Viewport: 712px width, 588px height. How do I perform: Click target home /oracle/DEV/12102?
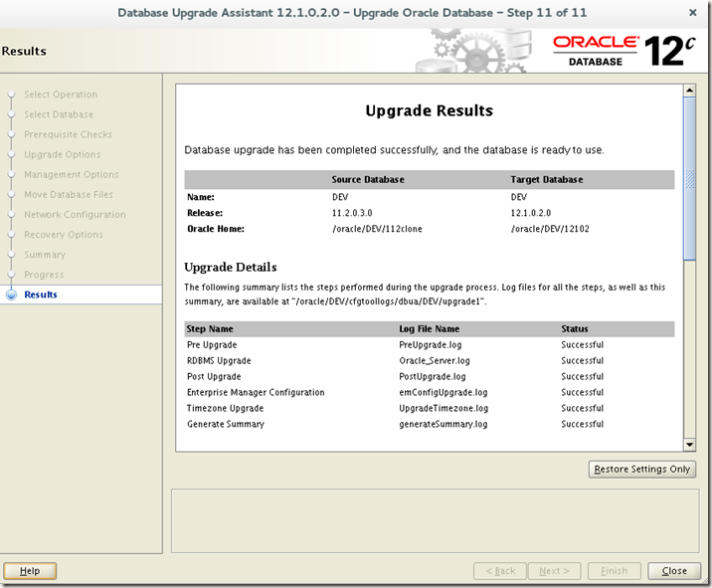point(550,229)
